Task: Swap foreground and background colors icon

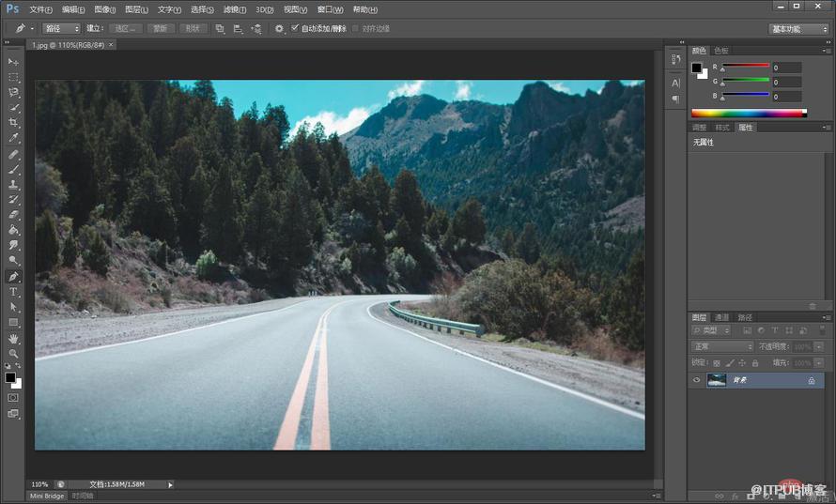Action: coord(18,365)
